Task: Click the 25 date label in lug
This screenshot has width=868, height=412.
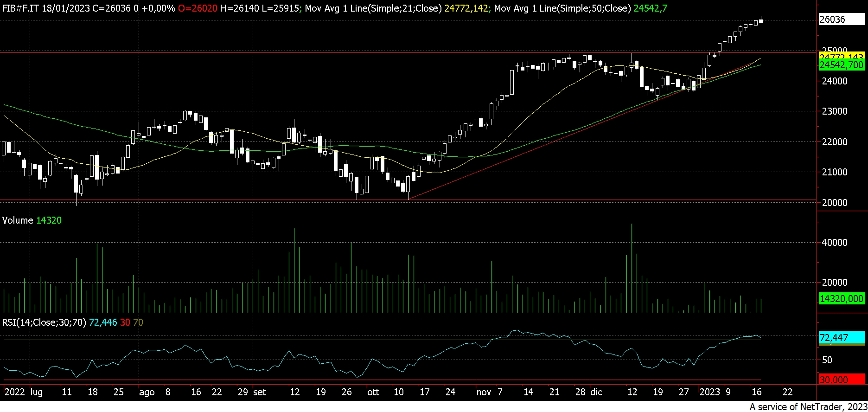Action: coord(119,392)
